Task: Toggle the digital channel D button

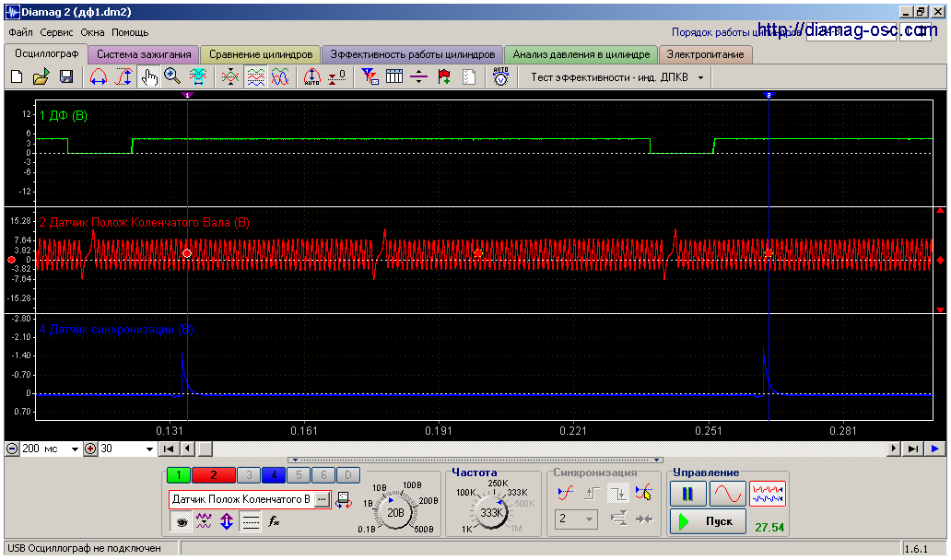Action: click(x=348, y=475)
